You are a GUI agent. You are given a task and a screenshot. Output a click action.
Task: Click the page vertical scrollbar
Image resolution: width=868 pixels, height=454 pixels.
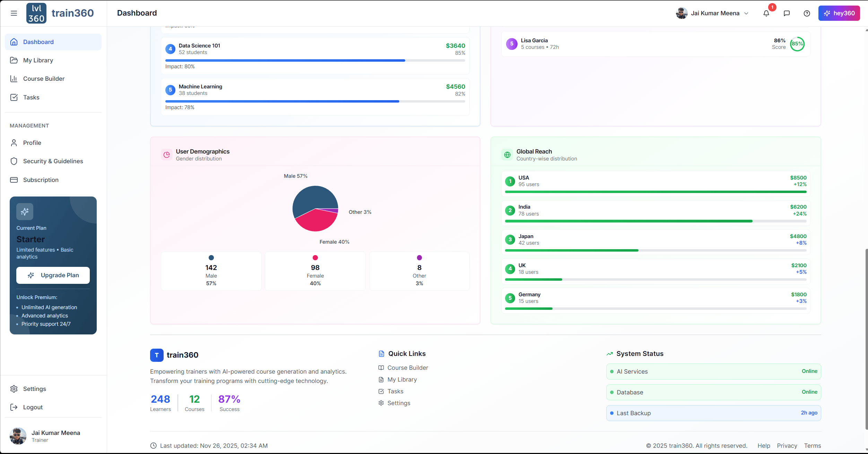point(866,340)
